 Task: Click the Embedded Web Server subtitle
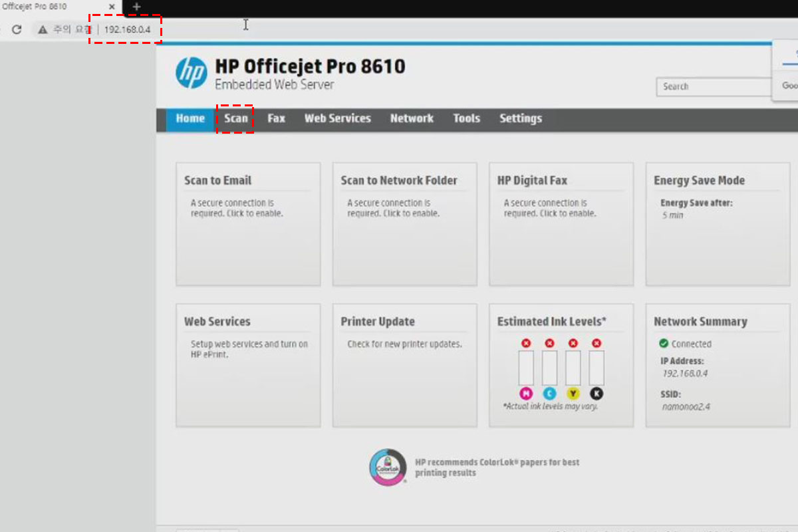point(275,84)
